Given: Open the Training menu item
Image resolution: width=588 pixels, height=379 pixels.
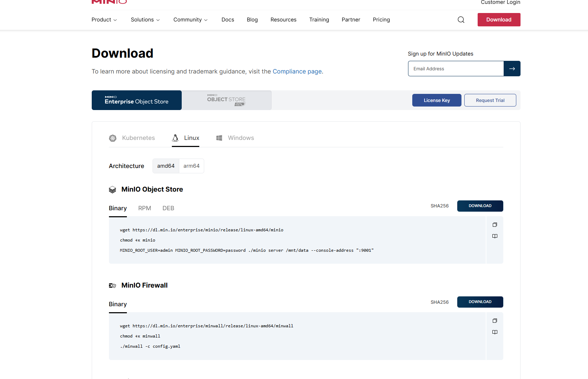Looking at the screenshot, I should [319, 20].
